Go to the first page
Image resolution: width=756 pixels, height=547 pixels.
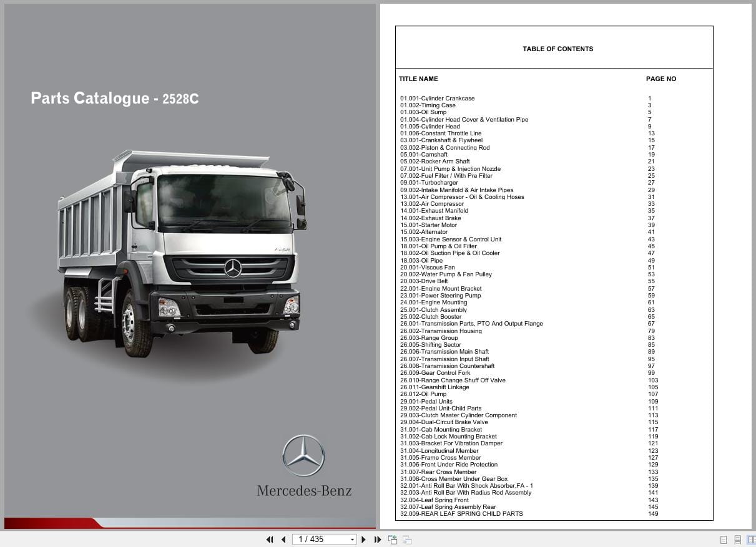(270, 540)
